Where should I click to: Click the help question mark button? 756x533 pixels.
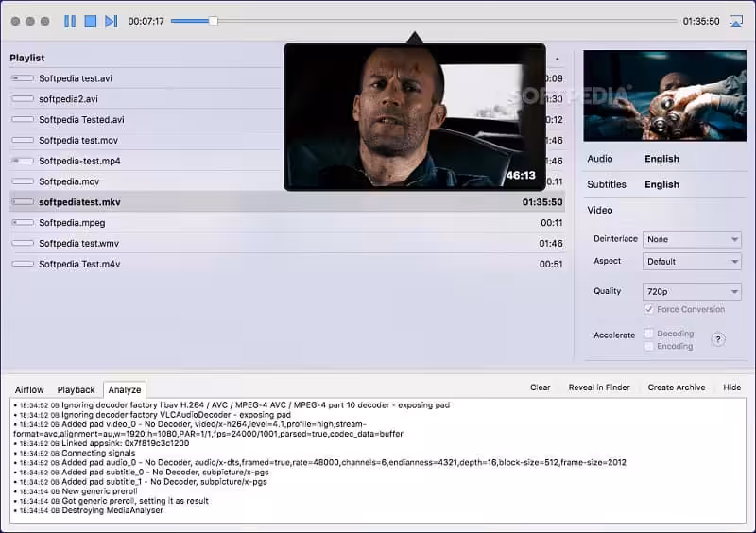pyautogui.click(x=718, y=339)
